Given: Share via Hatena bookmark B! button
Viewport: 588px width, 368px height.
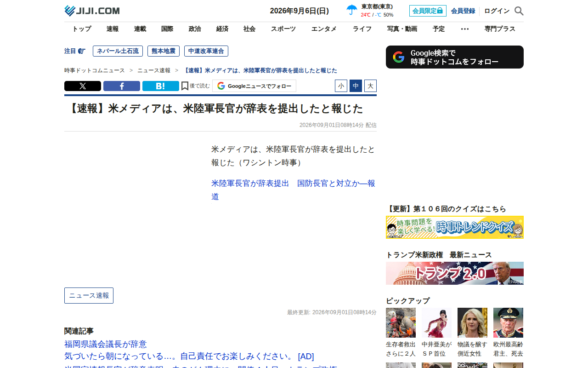Looking at the screenshot, I should pyautogui.click(x=161, y=86).
